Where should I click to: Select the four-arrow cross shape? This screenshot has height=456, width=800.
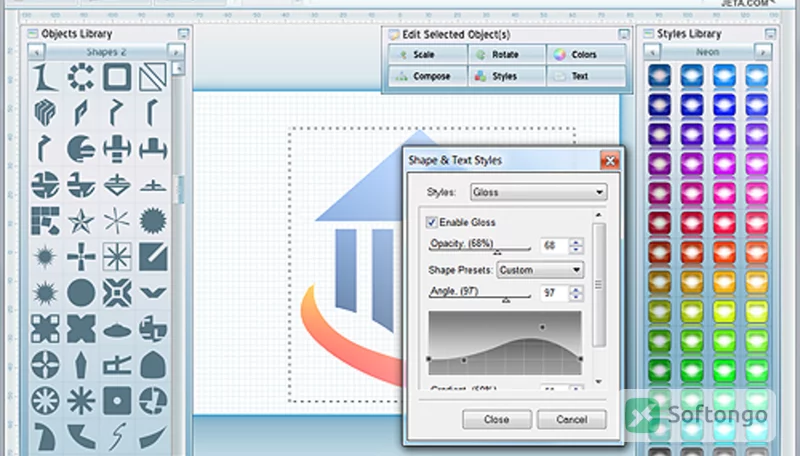[81, 257]
